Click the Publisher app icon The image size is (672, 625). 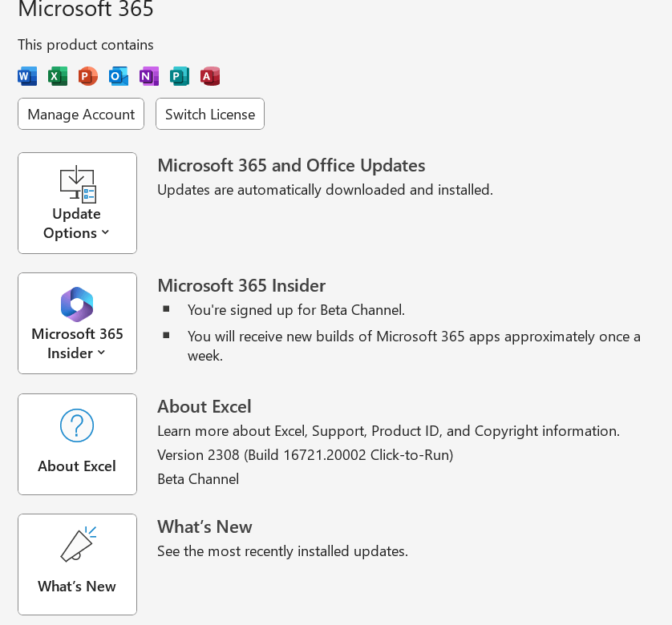coord(179,76)
